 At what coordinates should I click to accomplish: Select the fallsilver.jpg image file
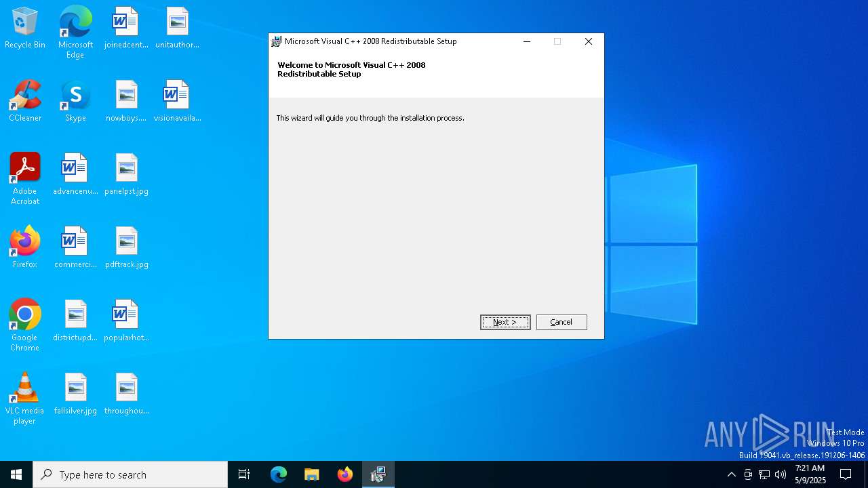[75, 394]
